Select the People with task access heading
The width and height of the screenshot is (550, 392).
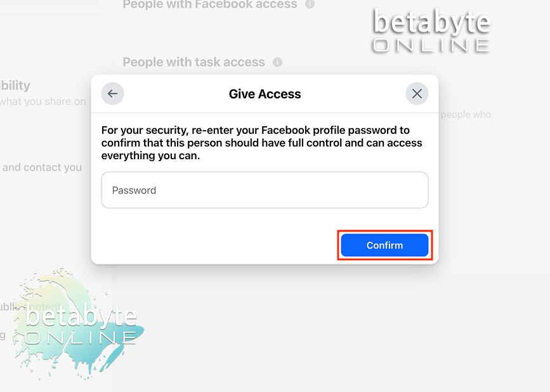click(193, 62)
